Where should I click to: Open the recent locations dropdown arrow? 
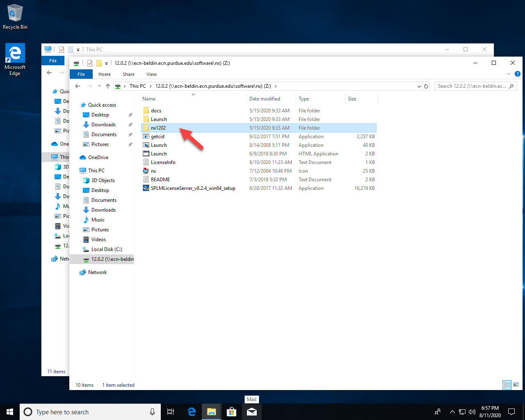click(x=99, y=86)
